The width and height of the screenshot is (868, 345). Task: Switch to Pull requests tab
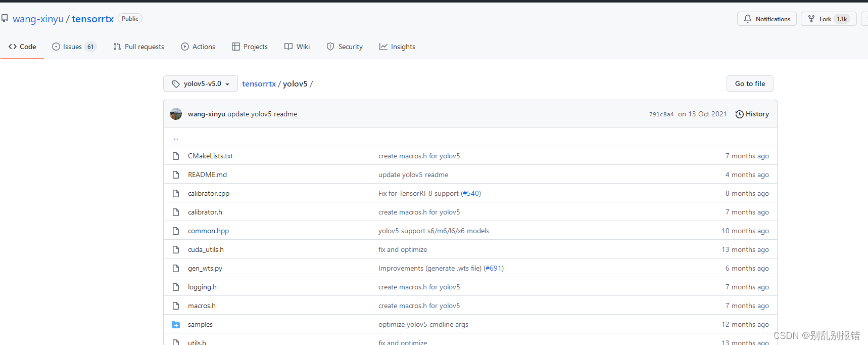coord(139,47)
